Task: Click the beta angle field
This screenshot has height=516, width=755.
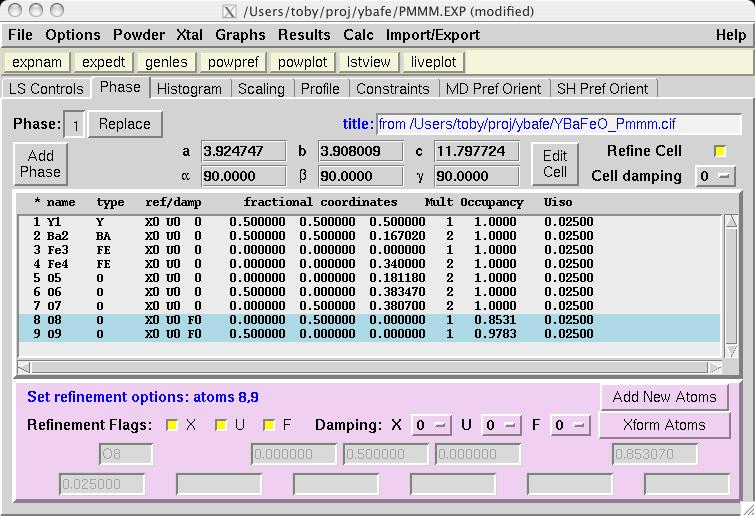Action: [x=361, y=176]
